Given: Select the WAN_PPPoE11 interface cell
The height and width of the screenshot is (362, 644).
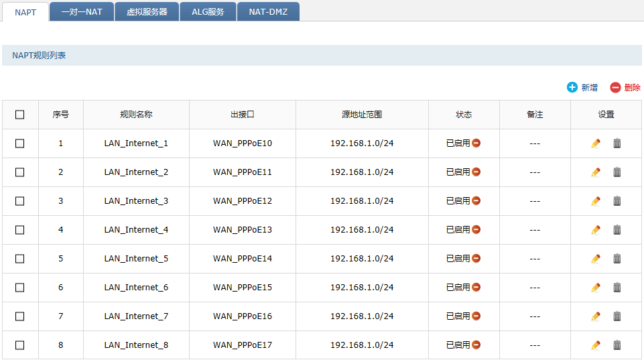Looking at the screenshot, I should (243, 172).
